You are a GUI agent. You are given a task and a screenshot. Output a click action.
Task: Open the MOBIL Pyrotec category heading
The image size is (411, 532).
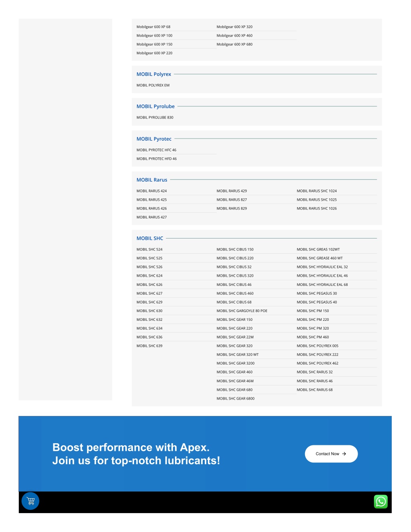(154, 139)
